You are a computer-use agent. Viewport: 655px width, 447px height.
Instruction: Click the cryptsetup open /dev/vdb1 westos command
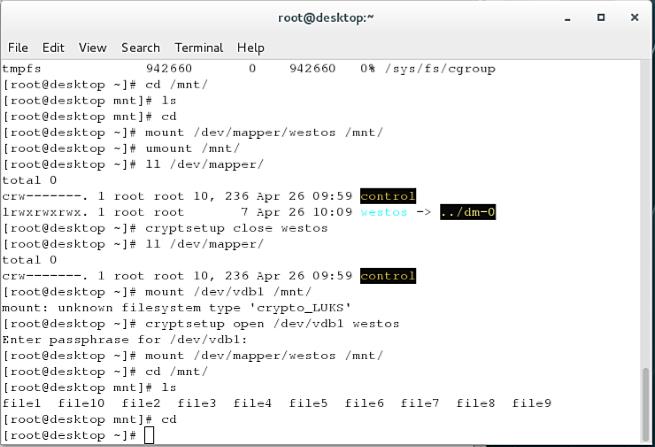(272, 324)
